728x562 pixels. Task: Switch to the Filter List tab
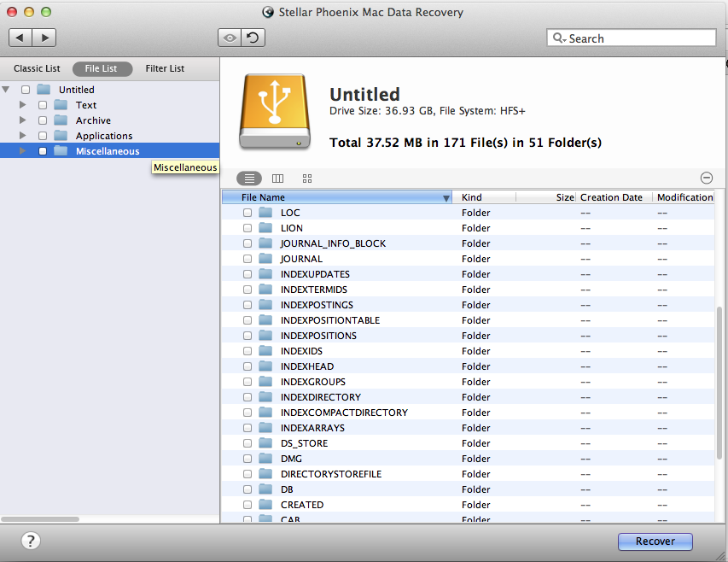(x=165, y=68)
